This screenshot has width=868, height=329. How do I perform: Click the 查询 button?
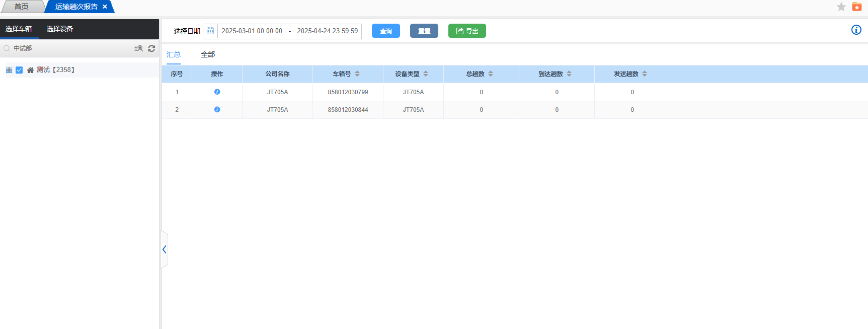click(386, 31)
